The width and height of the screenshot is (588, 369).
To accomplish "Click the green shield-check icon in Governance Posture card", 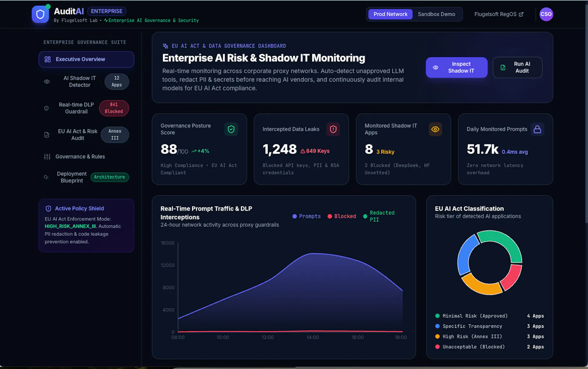I will (231, 129).
